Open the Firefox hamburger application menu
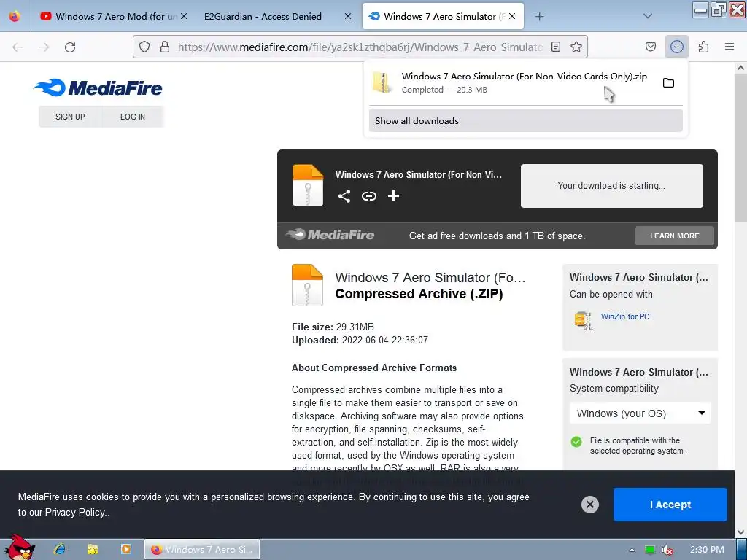747x560 pixels. coord(729,47)
